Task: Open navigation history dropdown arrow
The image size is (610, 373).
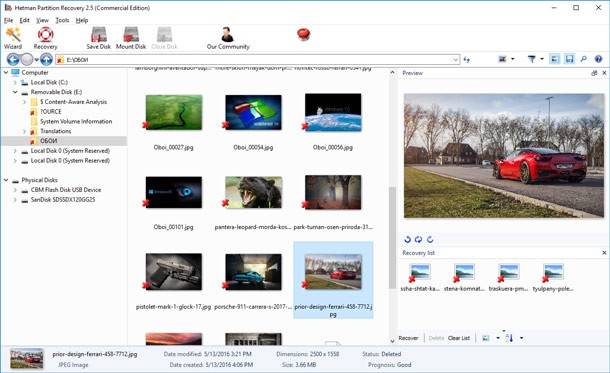Action: (36, 60)
